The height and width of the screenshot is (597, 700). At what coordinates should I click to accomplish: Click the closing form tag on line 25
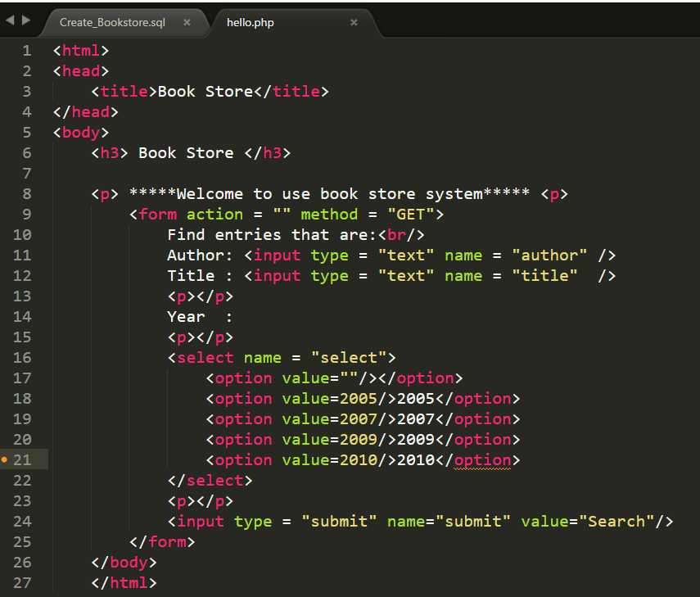[x=162, y=542]
